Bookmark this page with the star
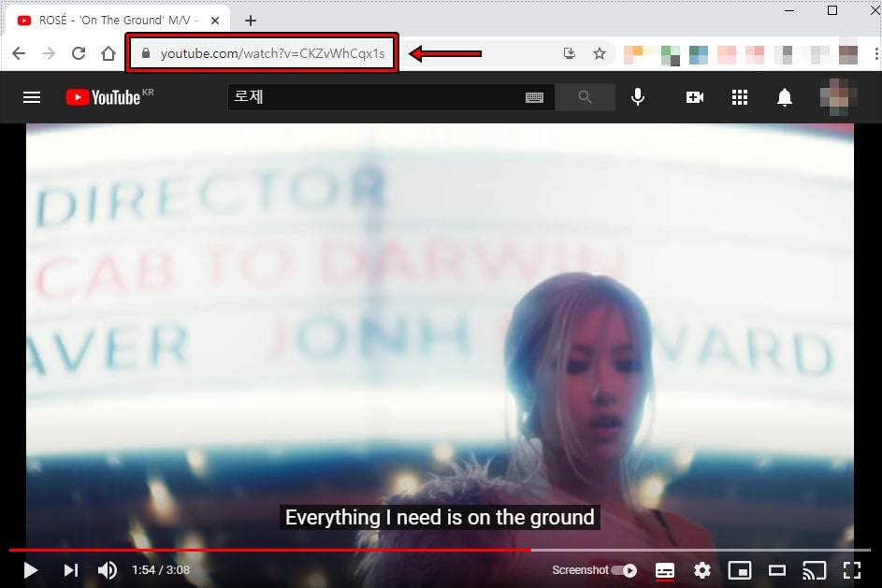Image resolution: width=882 pixels, height=588 pixels. (x=600, y=53)
